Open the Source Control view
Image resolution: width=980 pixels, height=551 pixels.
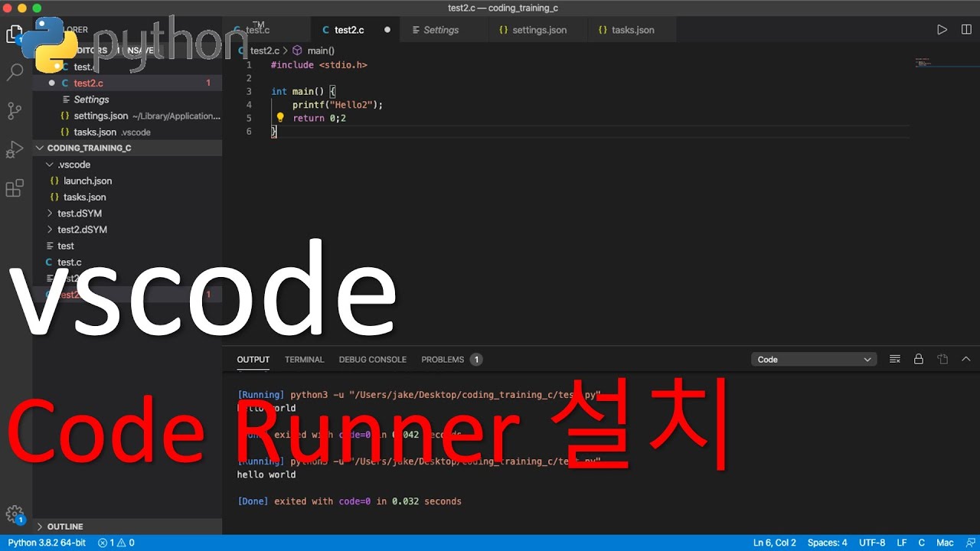pyautogui.click(x=15, y=112)
